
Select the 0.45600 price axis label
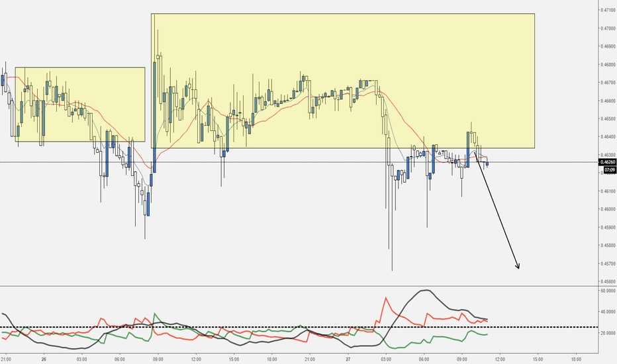pos(608,282)
